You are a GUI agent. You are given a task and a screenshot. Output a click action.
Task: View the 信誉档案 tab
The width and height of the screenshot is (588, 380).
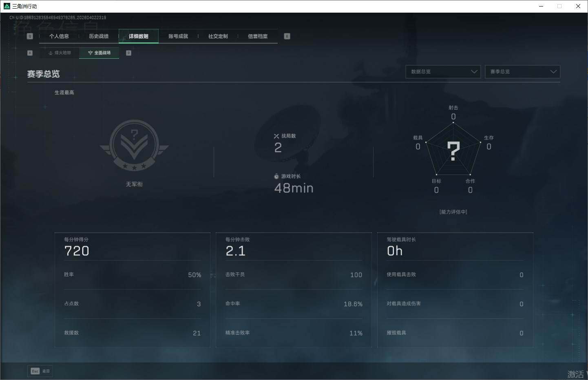258,36
